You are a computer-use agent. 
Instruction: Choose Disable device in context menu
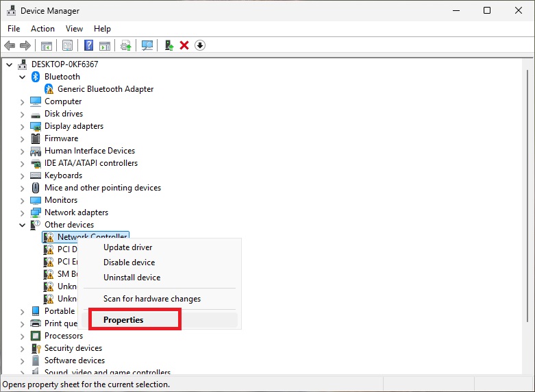(160, 262)
